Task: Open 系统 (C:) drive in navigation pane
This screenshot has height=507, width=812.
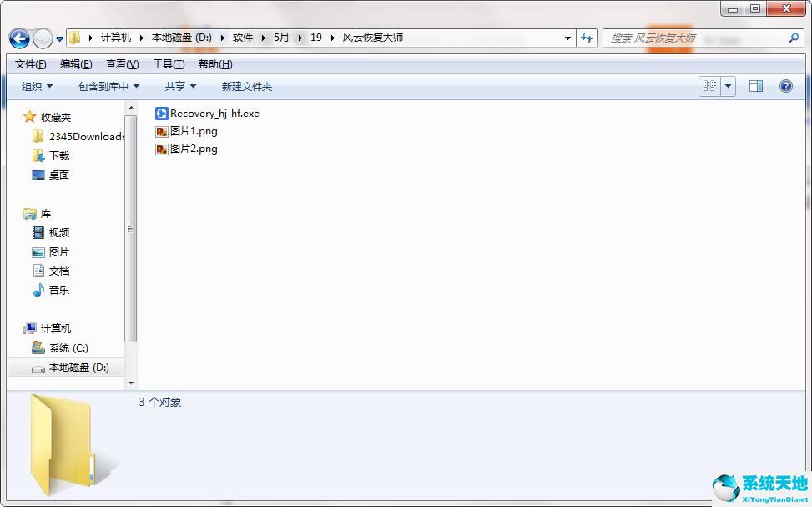Action: pos(68,347)
